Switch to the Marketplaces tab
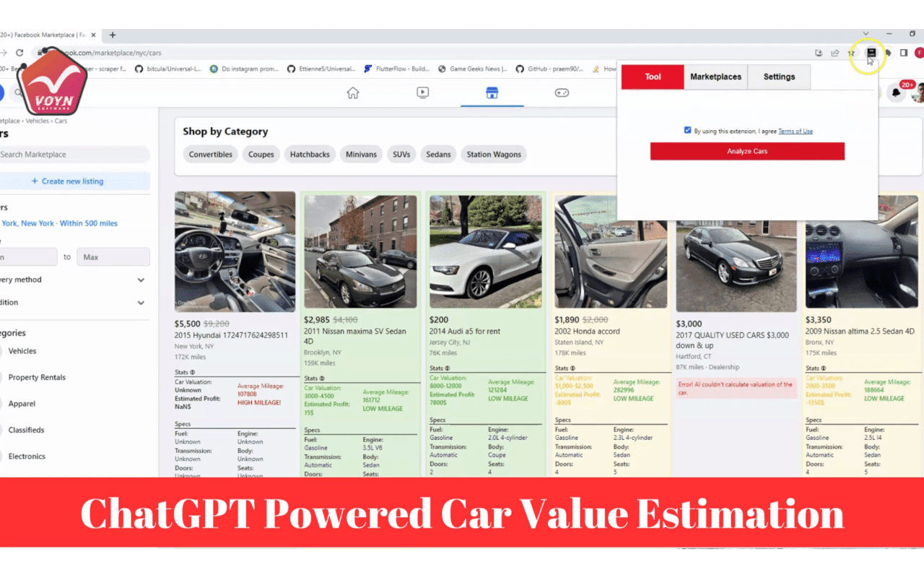The image size is (924, 578). pos(715,77)
